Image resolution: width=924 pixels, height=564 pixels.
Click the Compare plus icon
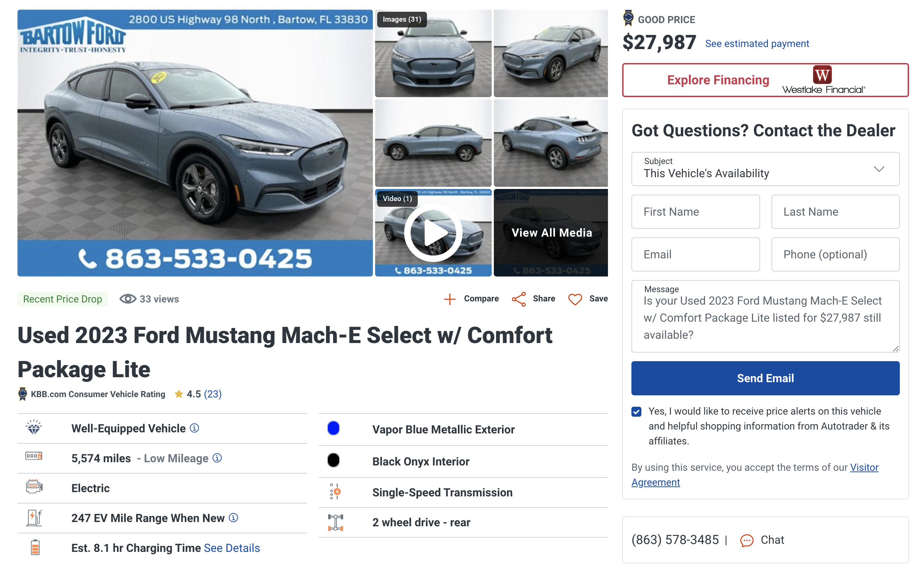click(450, 299)
